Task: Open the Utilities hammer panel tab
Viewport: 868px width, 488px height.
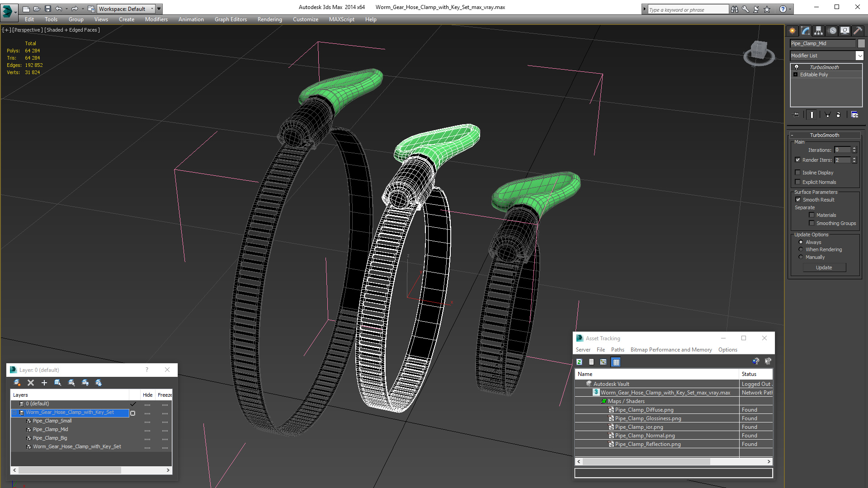Action: pos(857,31)
